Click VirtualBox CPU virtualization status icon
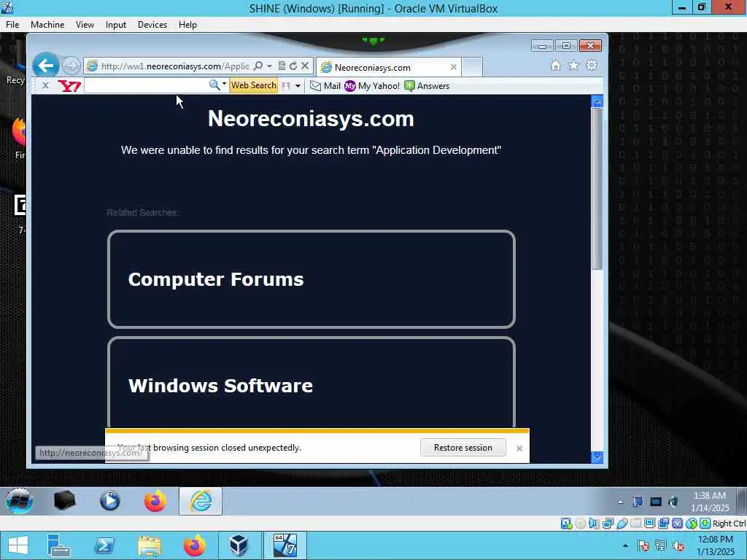 pyautogui.click(x=677, y=524)
